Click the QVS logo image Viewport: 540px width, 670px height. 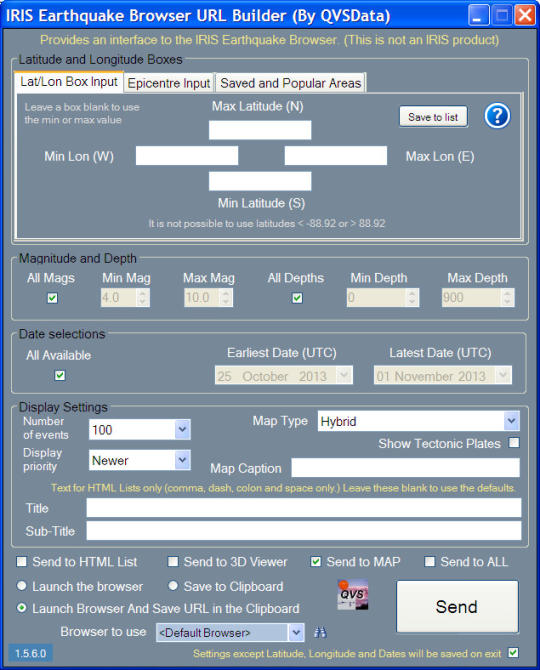pos(352,595)
